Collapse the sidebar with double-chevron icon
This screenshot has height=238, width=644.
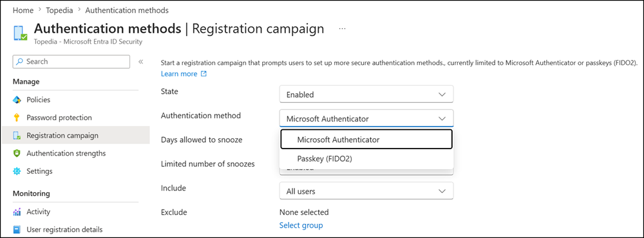point(140,62)
